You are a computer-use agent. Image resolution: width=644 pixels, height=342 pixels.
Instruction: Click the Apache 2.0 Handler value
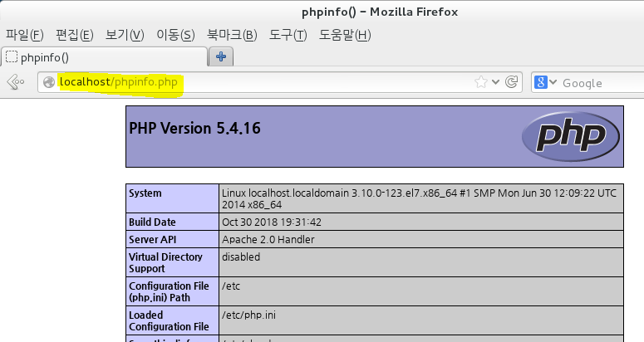tap(268, 239)
